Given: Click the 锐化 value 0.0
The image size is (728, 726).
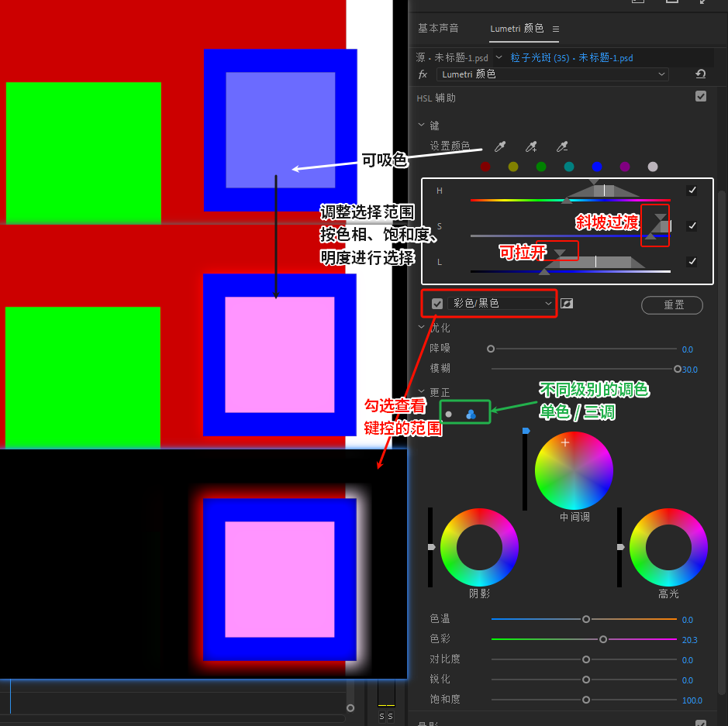Looking at the screenshot, I should [x=687, y=680].
